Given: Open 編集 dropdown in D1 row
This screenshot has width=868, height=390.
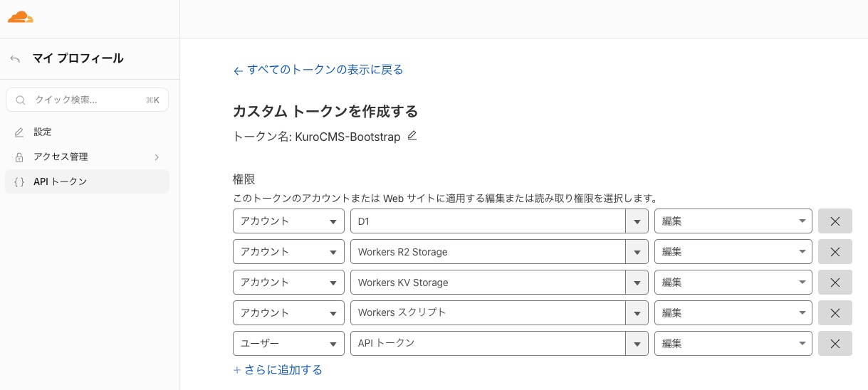Looking at the screenshot, I should [733, 221].
